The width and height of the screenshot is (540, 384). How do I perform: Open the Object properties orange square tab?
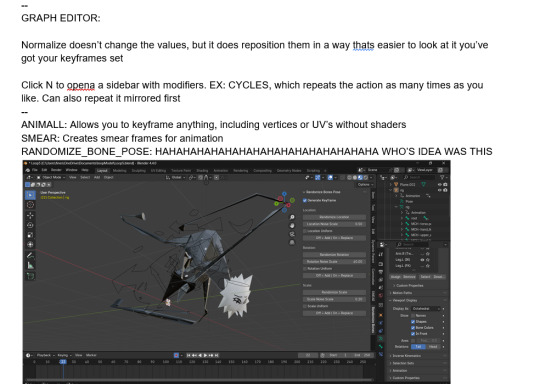pos(381,315)
